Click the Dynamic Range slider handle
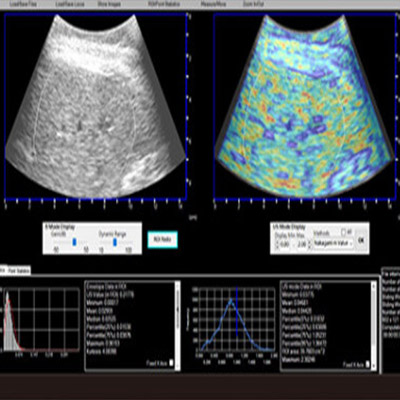The image size is (400, 400). (x=115, y=242)
